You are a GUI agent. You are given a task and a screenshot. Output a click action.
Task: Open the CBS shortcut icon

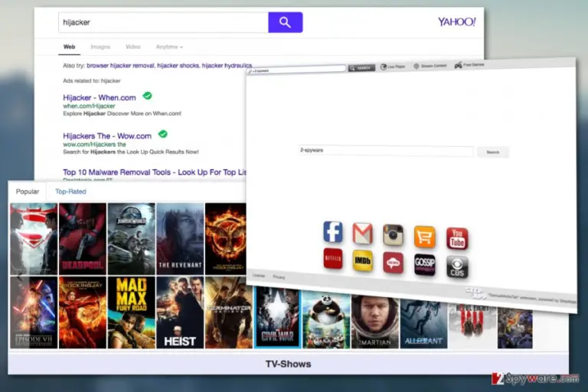point(457,266)
